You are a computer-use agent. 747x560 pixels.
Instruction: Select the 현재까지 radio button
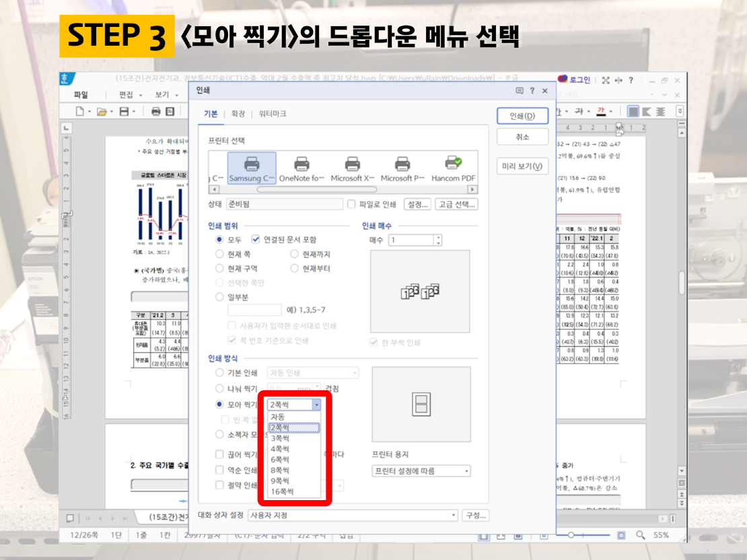coord(294,254)
